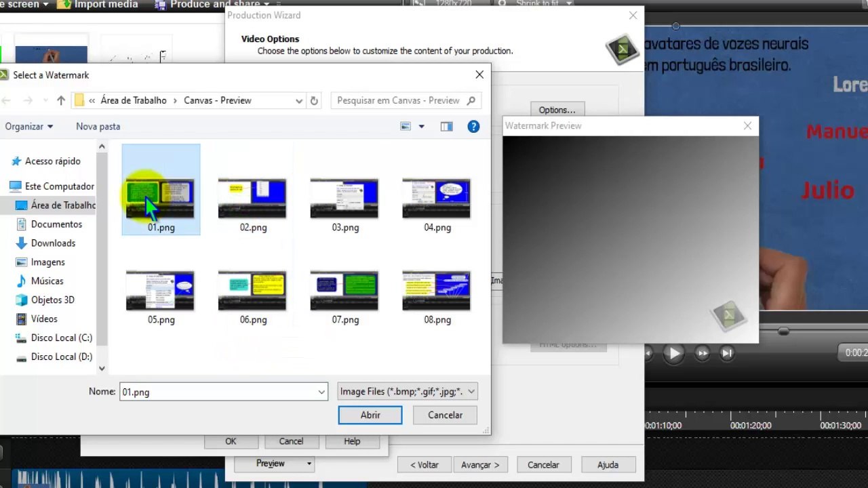Open the Organizar menu
The height and width of the screenshot is (488, 868).
click(x=29, y=127)
